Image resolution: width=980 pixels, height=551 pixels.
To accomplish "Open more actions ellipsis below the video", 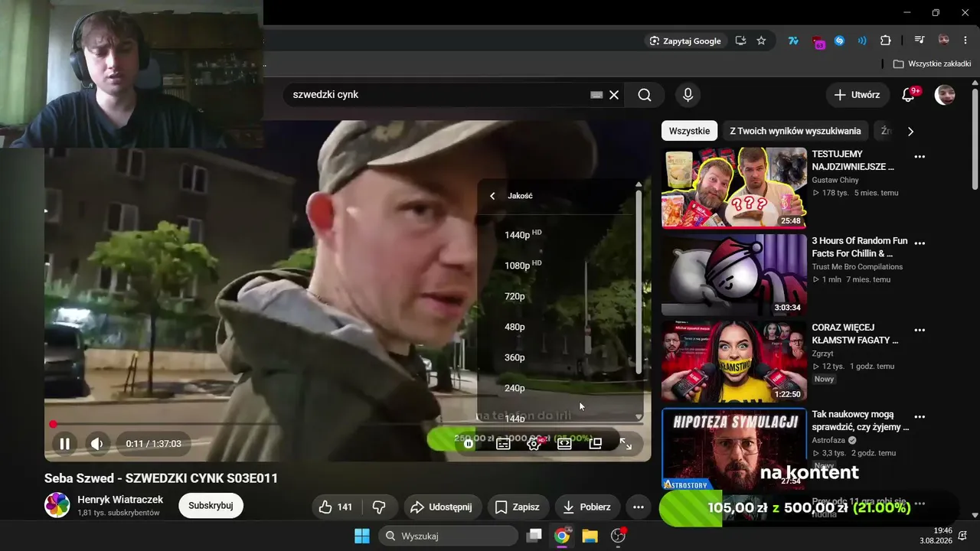I will point(639,507).
